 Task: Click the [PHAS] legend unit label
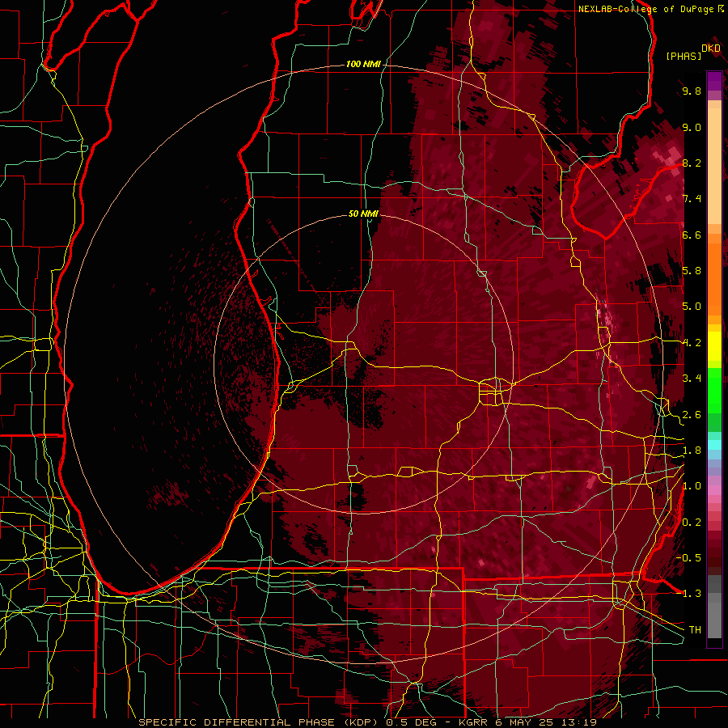[684, 56]
